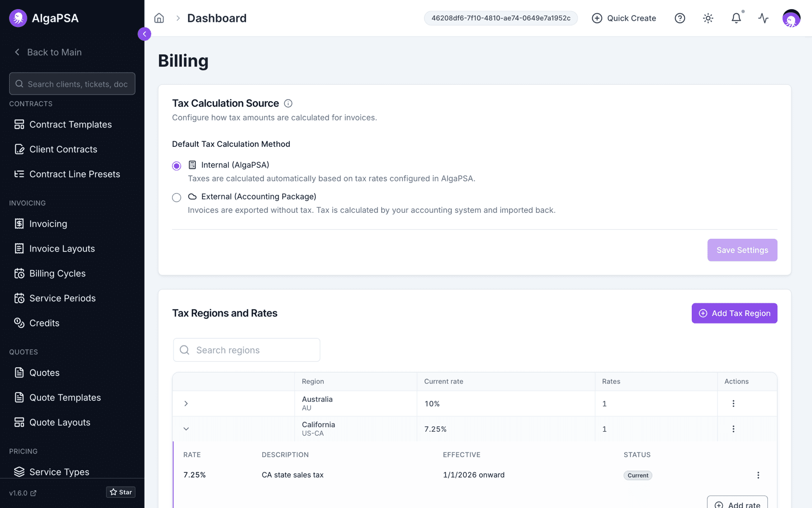Click Save Settings button

point(742,250)
